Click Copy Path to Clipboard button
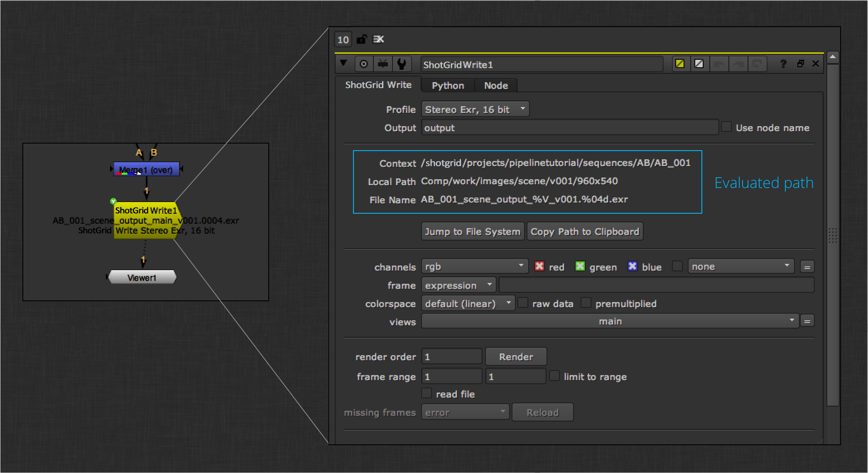 click(x=585, y=232)
